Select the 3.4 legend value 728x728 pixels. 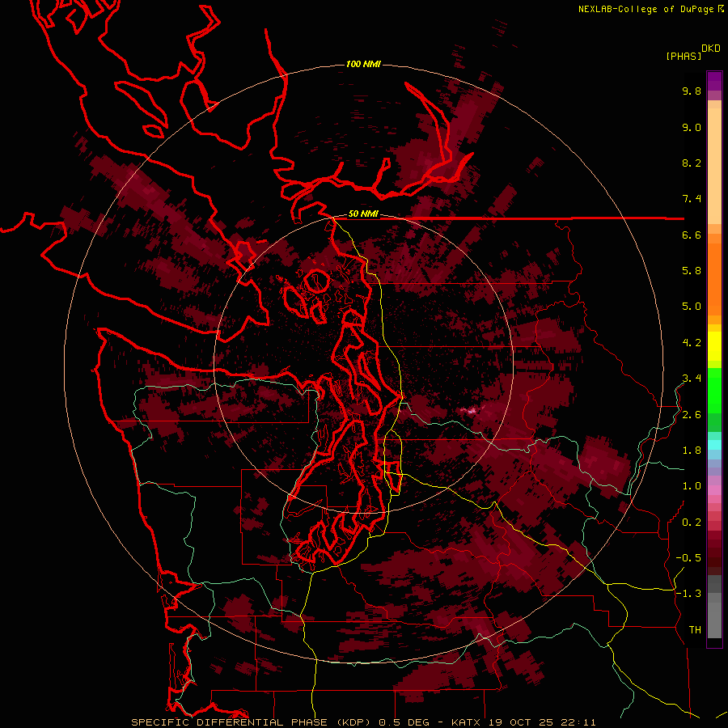pyautogui.click(x=692, y=379)
